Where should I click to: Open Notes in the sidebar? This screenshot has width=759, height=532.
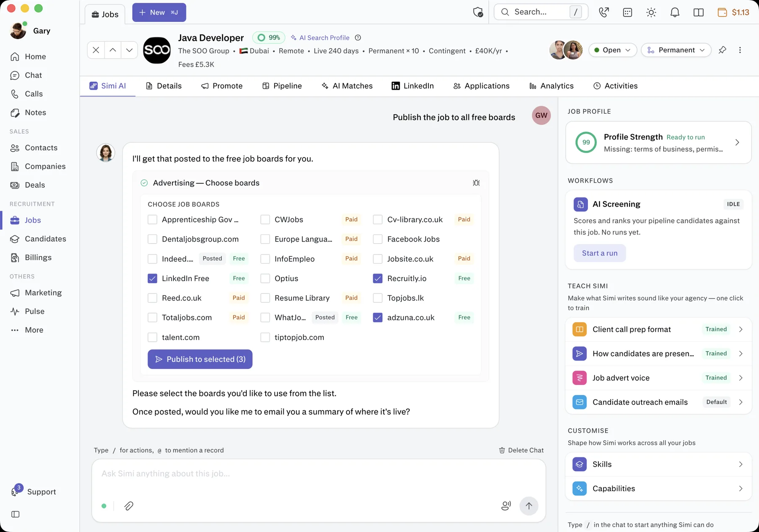coord(28,113)
